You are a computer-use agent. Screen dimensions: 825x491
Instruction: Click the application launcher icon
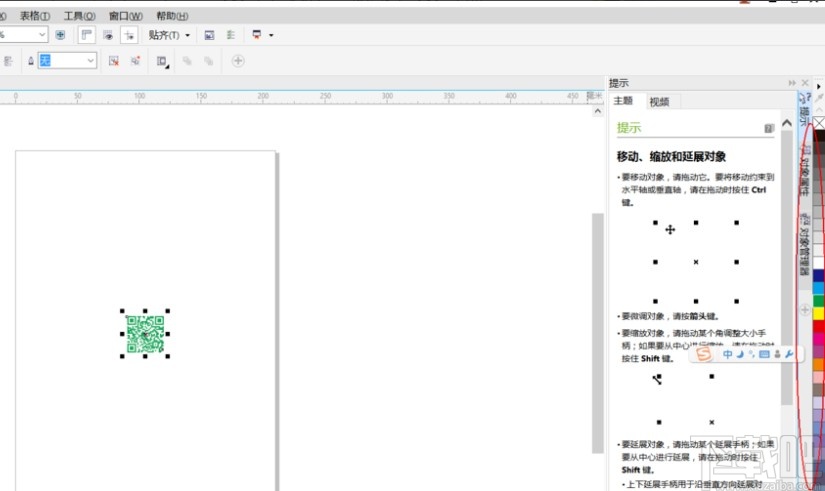tap(257, 35)
